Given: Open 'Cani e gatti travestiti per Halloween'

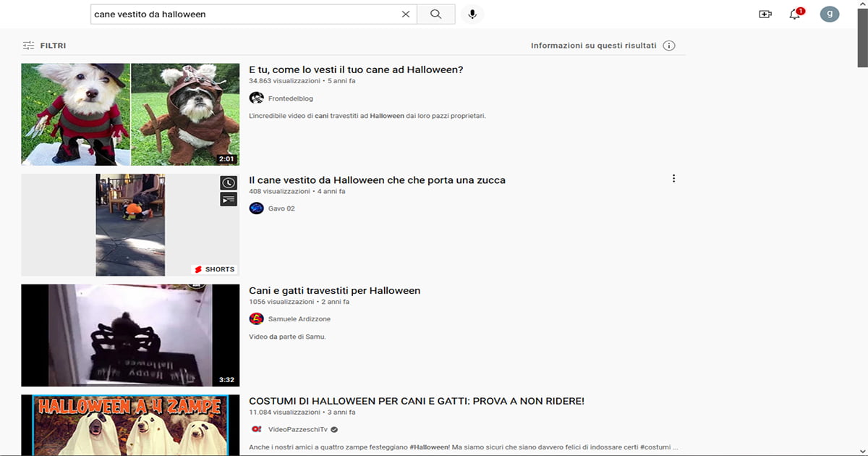Looking at the screenshot, I should point(334,291).
